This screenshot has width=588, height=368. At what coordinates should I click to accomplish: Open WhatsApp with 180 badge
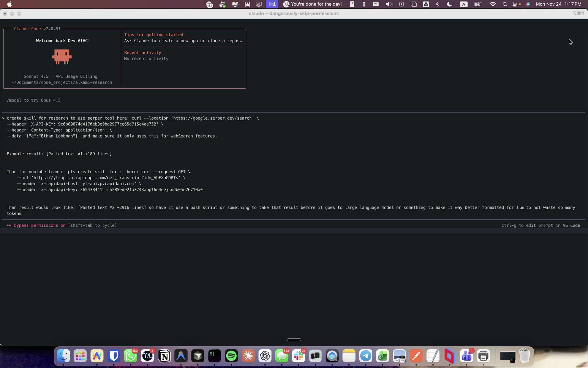131,356
